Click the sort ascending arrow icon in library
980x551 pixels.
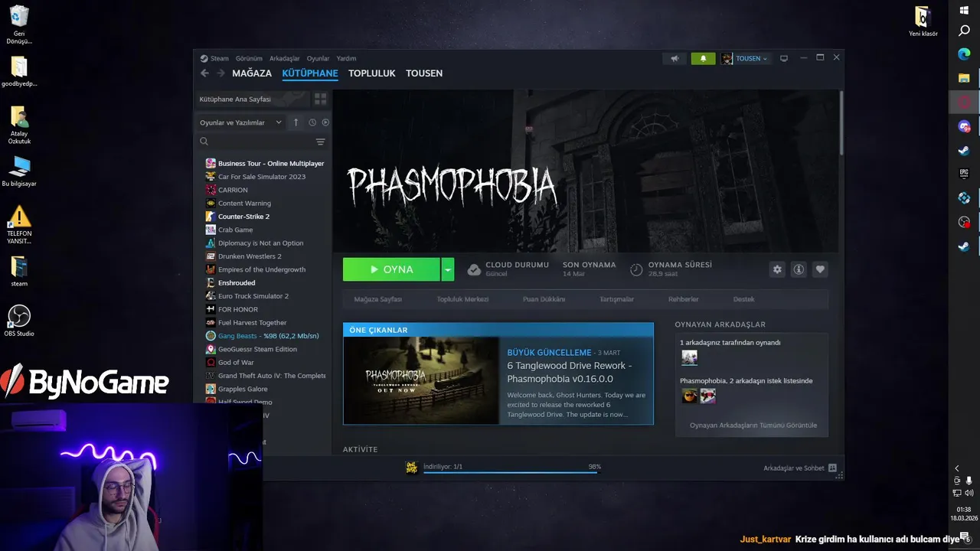click(296, 122)
